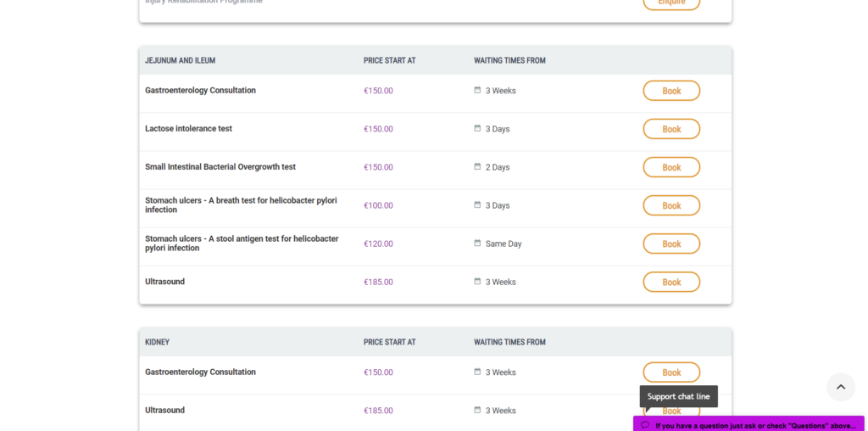This screenshot has width=868, height=431.
Task: Click the Support chat line tooltip
Action: pyautogui.click(x=679, y=397)
